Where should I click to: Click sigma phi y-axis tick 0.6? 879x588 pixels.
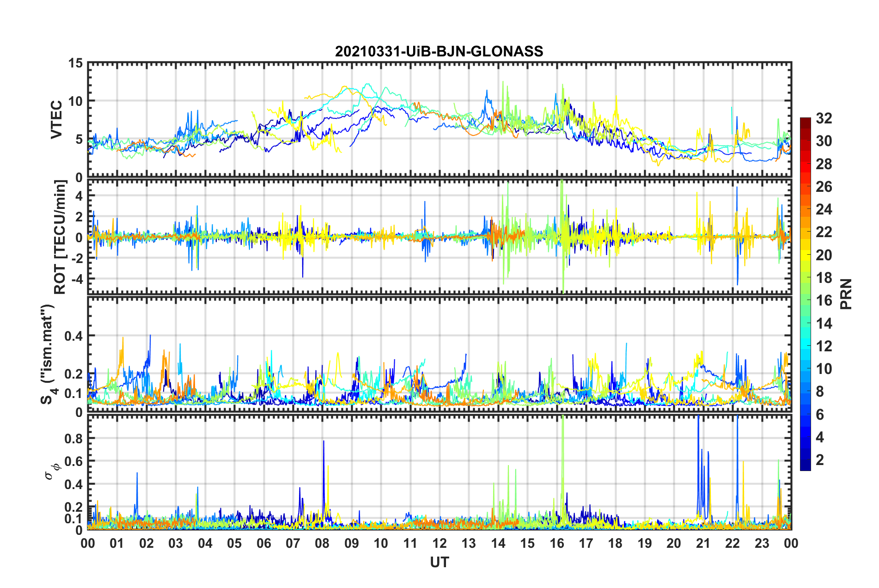73,461
